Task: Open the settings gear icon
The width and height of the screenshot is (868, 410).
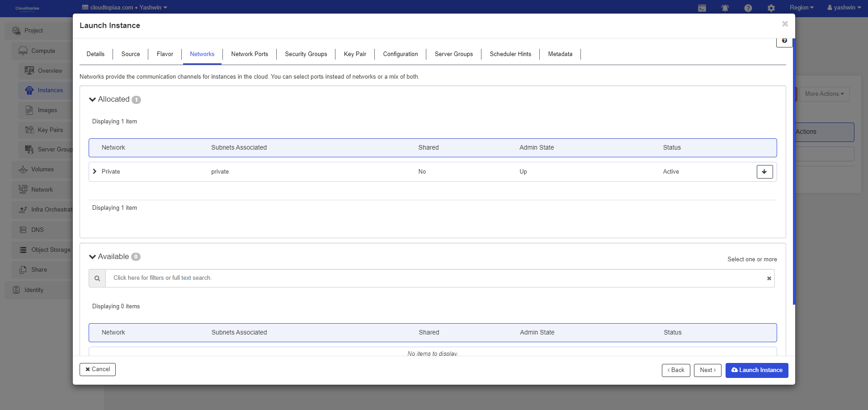Action: click(x=771, y=8)
